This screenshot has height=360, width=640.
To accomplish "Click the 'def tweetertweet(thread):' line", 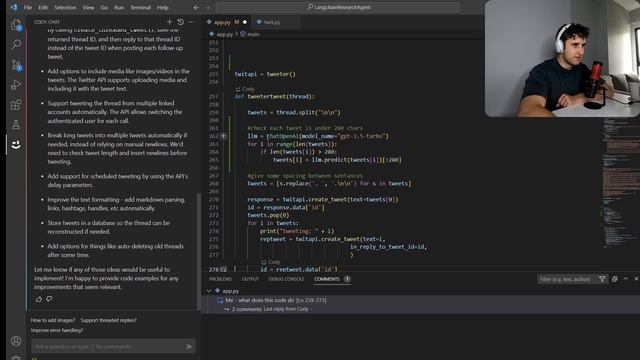I will point(275,97).
